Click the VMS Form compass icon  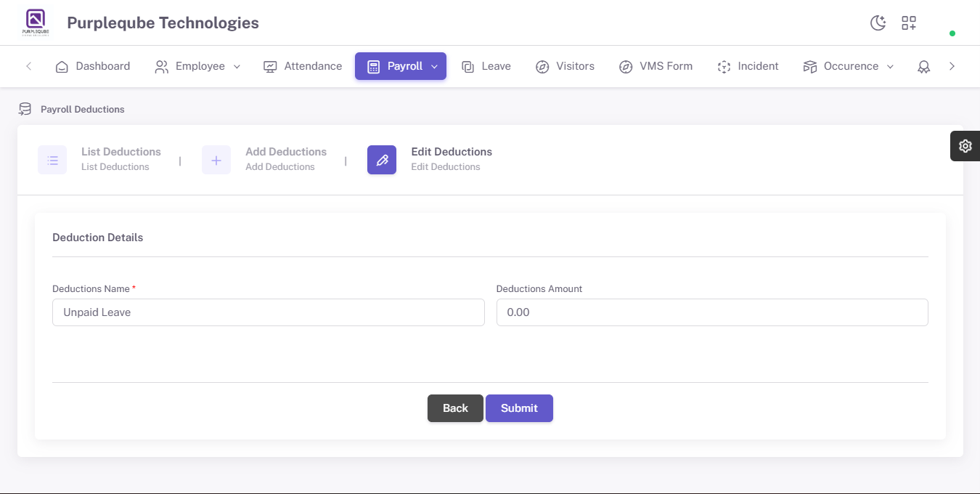point(626,67)
